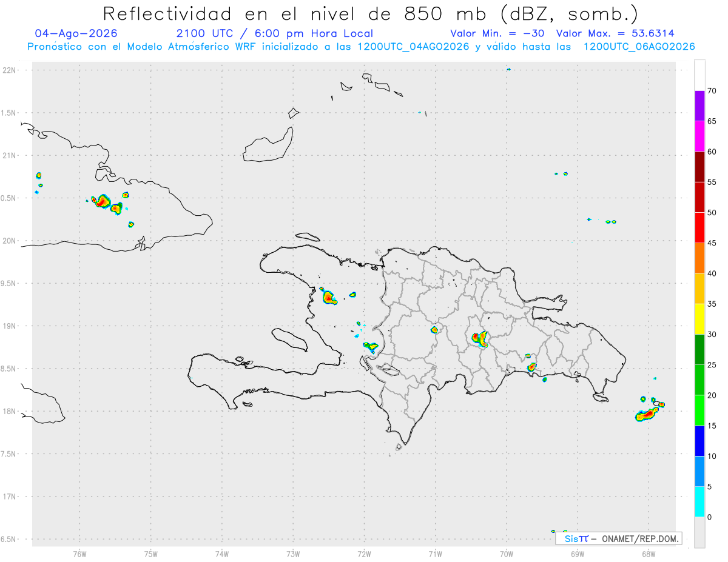This screenshot has width=728, height=562.
Task: Select the date text "04-Ago-2026"
Action: point(76,33)
